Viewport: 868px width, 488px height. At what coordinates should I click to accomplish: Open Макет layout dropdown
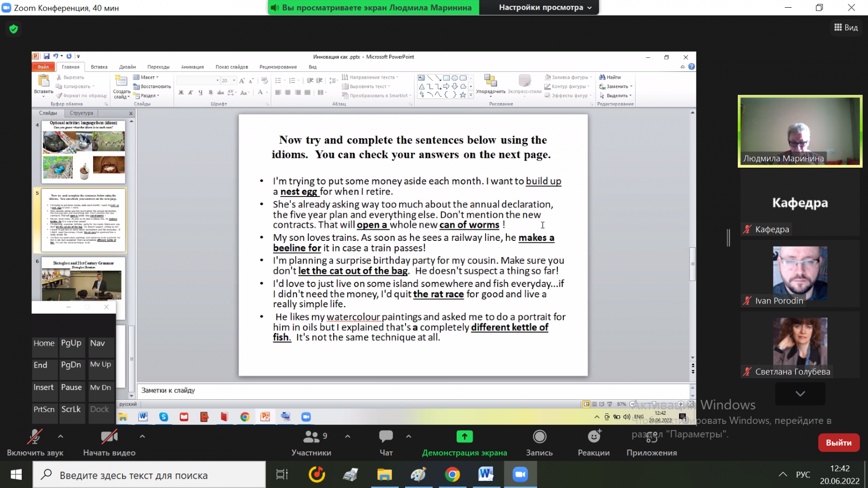pos(146,77)
